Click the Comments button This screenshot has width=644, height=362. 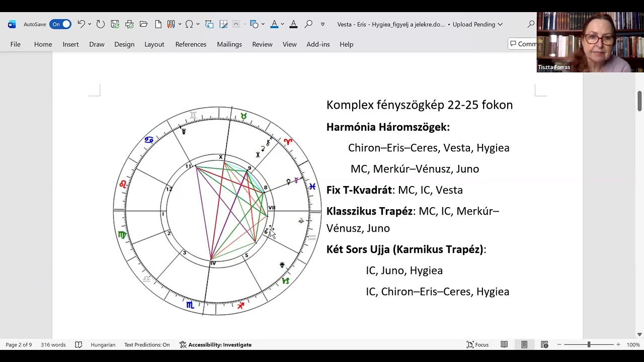[523, 44]
